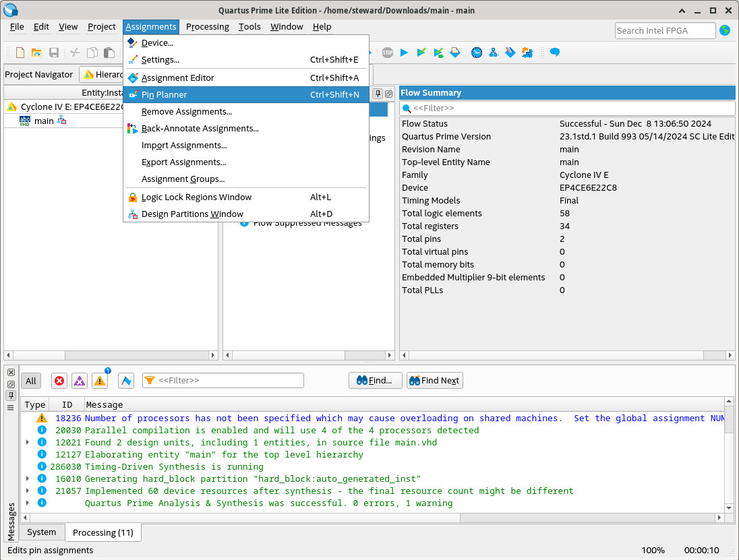The image size is (739, 560).
Task: Open Settings... from the Assignments menu
Action: (245, 60)
